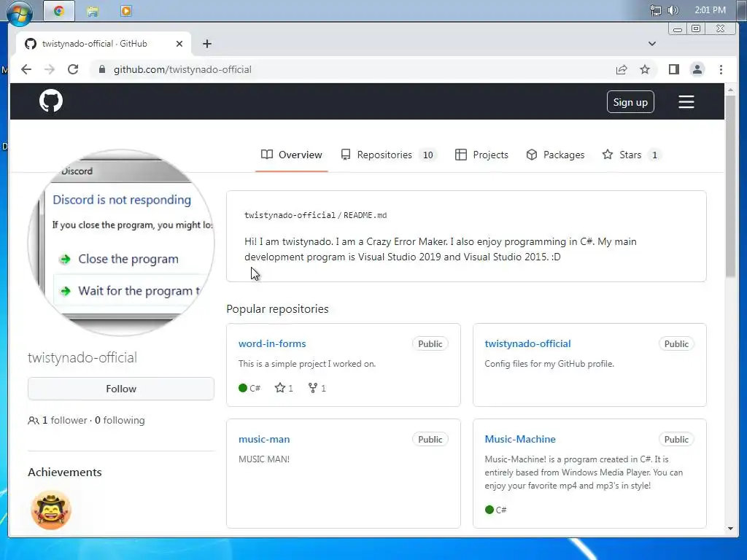Open the Packages tab

(555, 155)
